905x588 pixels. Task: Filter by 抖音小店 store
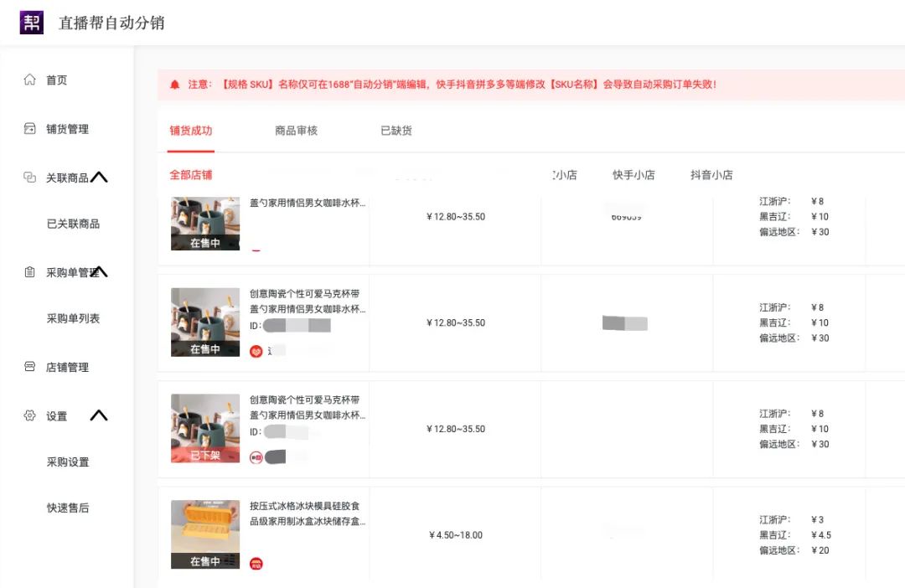(x=711, y=175)
